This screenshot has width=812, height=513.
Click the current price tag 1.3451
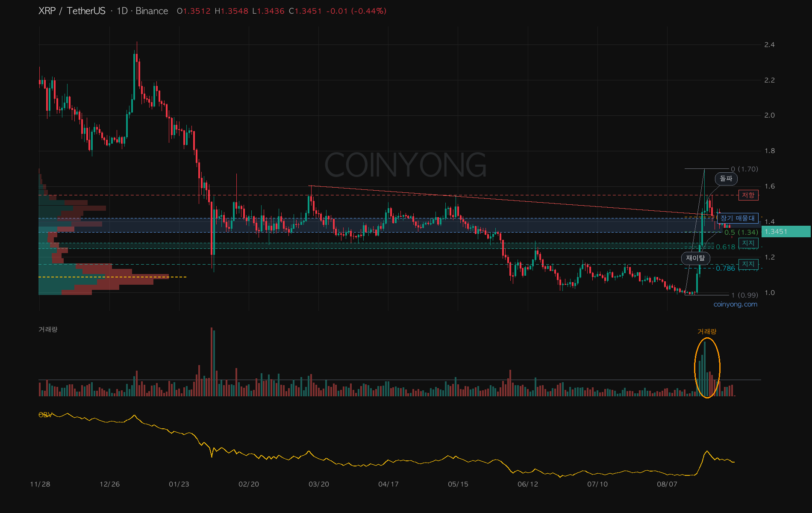(x=786, y=231)
